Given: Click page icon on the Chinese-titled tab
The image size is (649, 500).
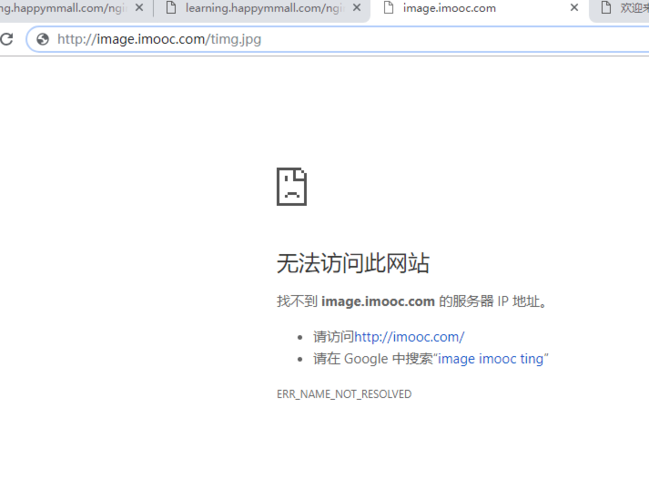Looking at the screenshot, I should (x=606, y=7).
